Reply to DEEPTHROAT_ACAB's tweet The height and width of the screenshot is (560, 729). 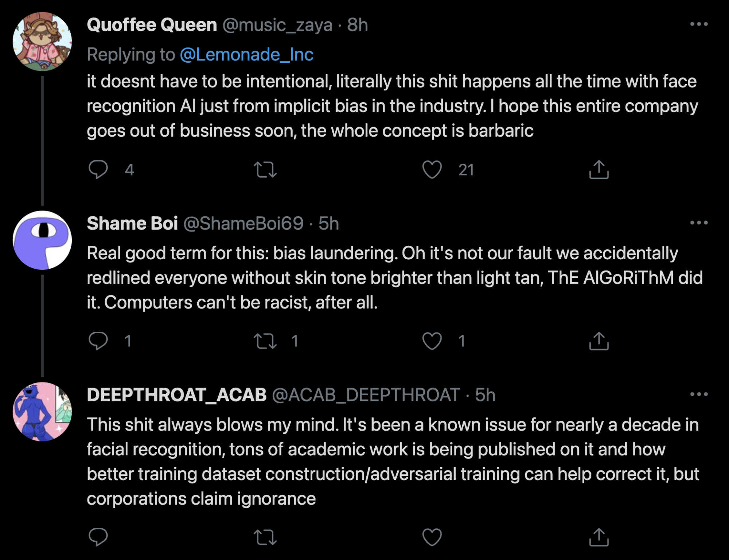click(98, 537)
